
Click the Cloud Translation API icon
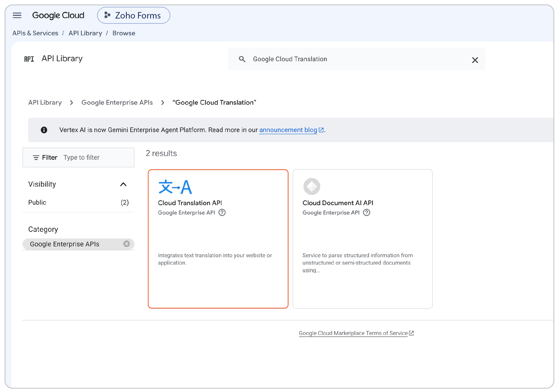tap(175, 187)
